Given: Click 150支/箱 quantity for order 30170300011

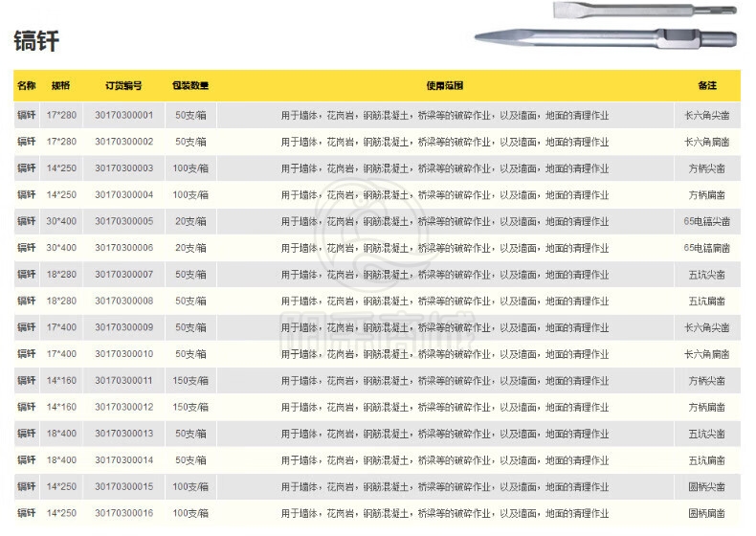Looking at the screenshot, I should tap(190, 381).
